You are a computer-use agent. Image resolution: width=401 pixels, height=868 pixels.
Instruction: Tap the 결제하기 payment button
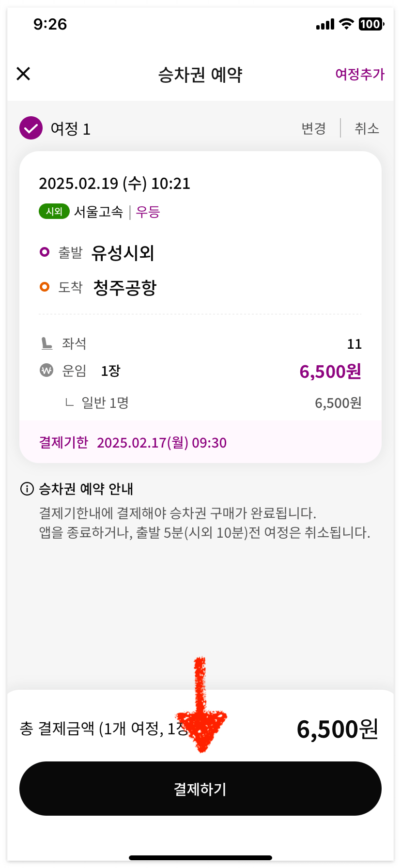click(x=200, y=789)
